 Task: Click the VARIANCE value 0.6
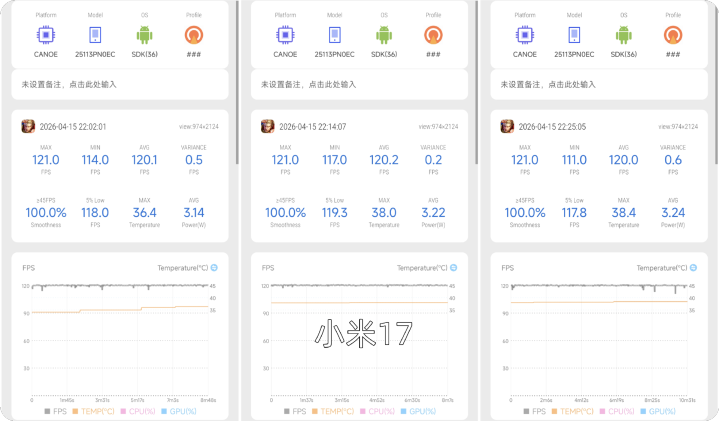point(673,160)
